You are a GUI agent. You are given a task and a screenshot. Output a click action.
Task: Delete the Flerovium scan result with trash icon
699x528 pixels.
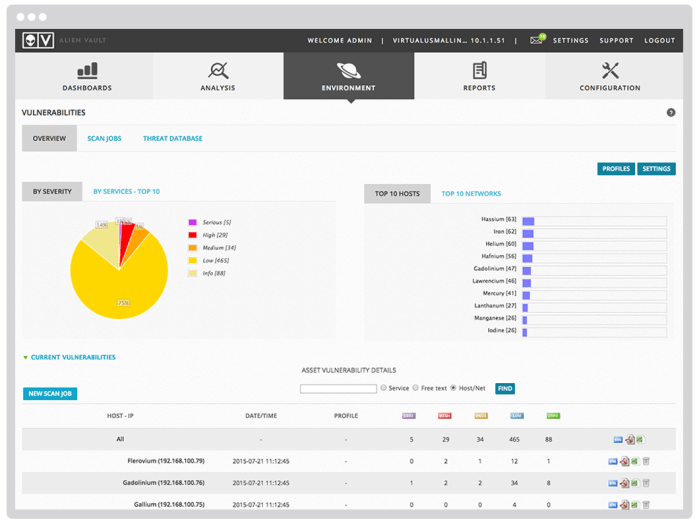pyautogui.click(x=646, y=461)
